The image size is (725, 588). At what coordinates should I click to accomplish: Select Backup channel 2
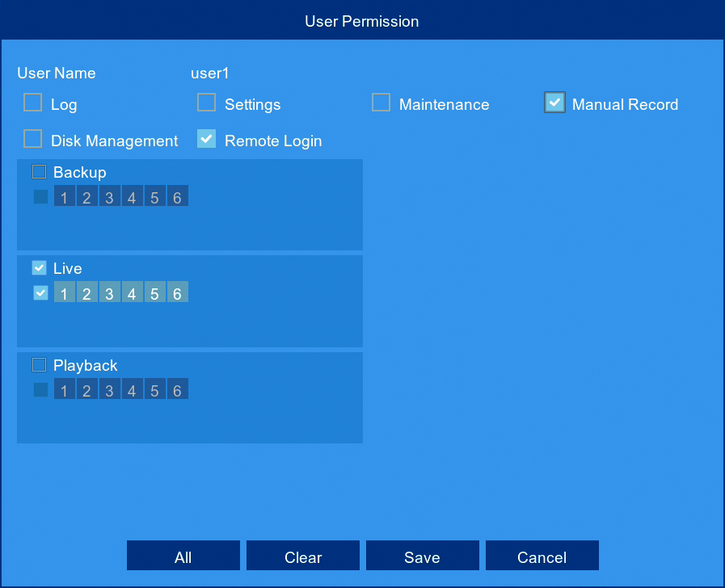87,195
